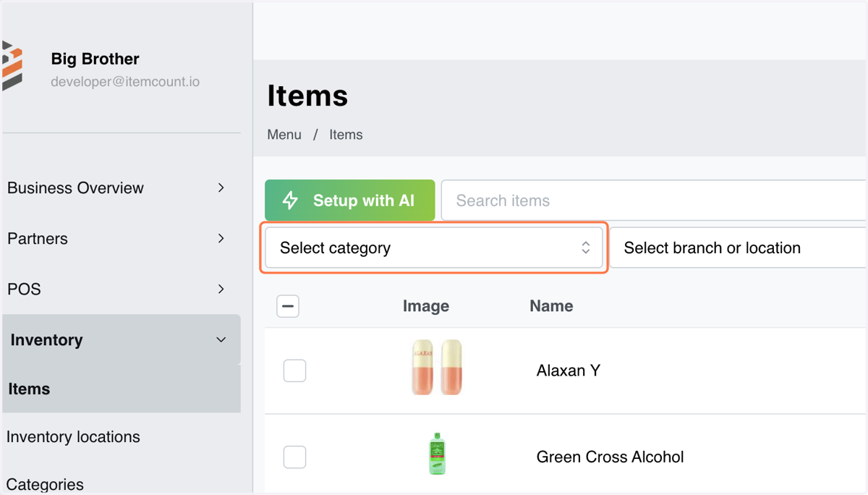This screenshot has width=868, height=495.
Task: Click the Setup with AI button
Action: click(x=350, y=200)
